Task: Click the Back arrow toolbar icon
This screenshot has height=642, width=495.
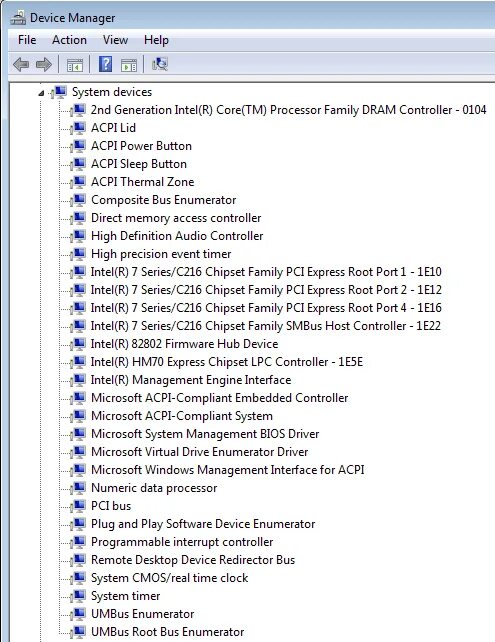Action: (21, 64)
